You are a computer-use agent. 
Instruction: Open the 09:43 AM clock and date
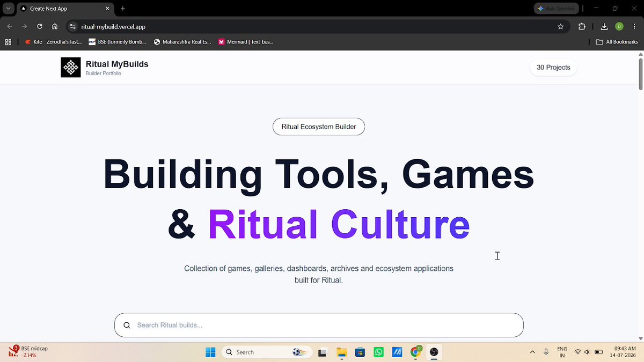click(x=623, y=352)
